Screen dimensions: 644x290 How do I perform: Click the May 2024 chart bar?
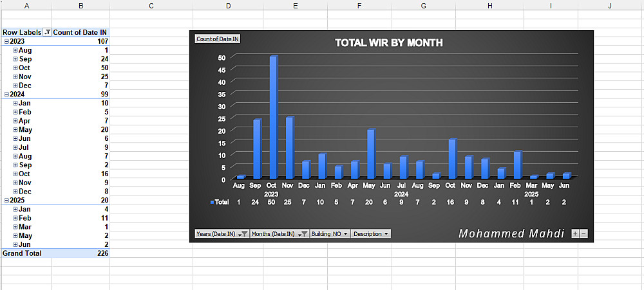coord(372,154)
